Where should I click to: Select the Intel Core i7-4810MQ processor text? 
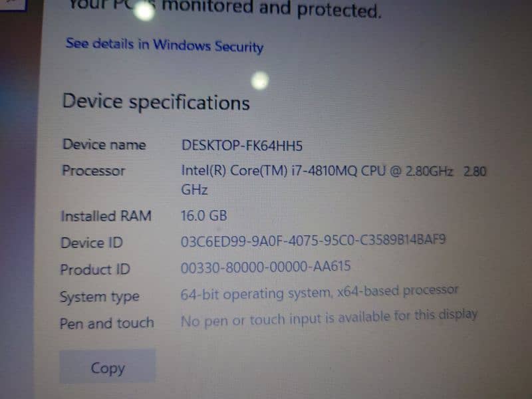point(317,171)
